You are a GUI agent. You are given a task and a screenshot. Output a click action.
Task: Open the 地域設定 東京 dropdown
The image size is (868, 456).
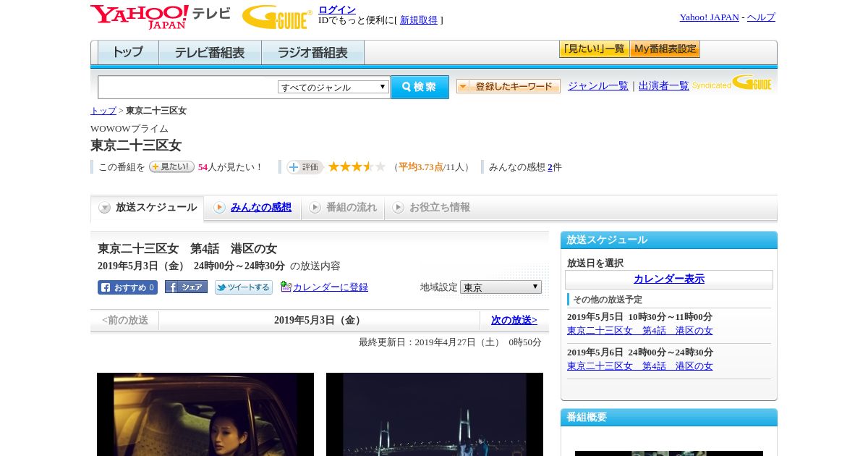pos(501,287)
